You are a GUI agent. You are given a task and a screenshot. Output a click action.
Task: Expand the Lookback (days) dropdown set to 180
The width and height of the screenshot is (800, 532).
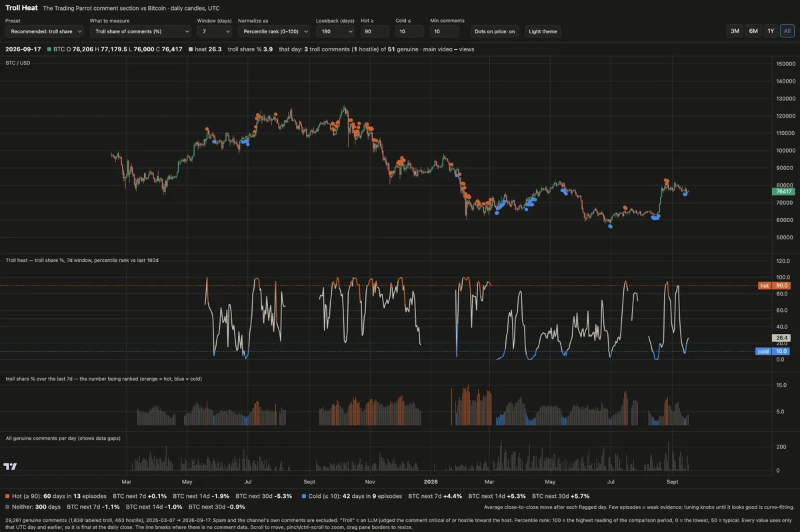point(335,31)
